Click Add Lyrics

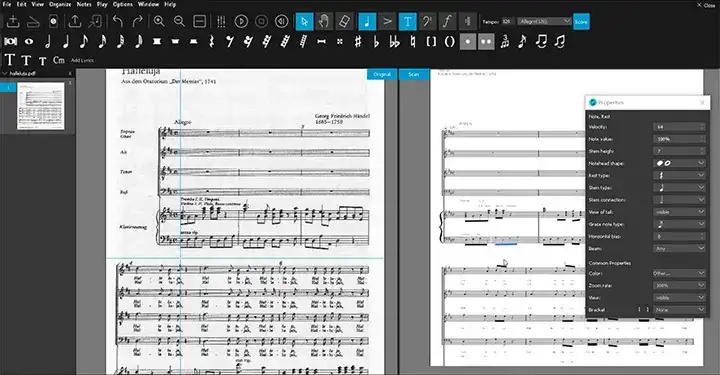(x=82, y=60)
